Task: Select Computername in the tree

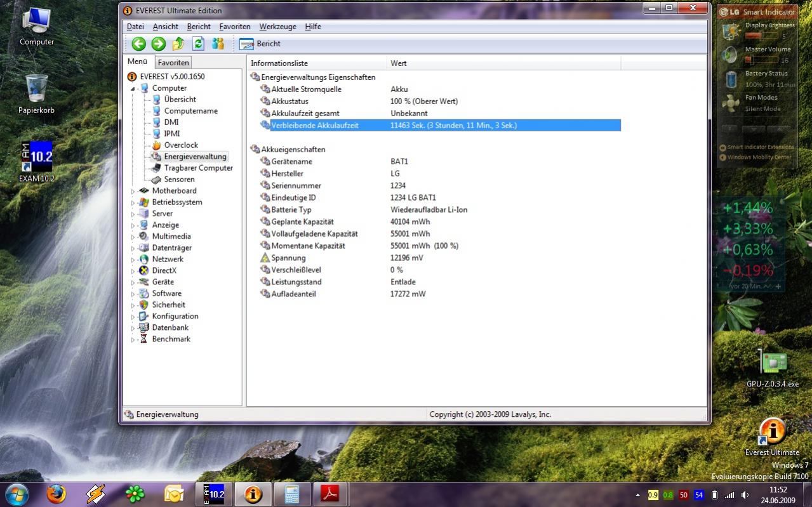Action: (x=190, y=110)
